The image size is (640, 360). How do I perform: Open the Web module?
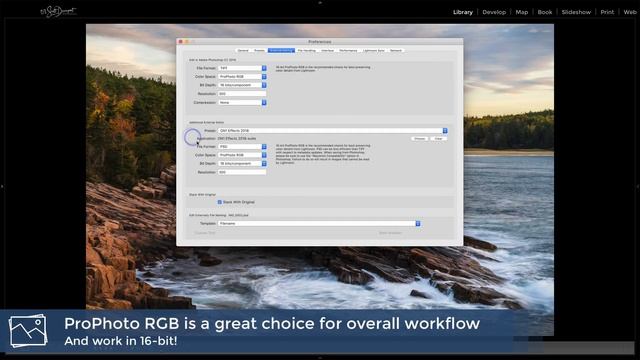click(630, 12)
